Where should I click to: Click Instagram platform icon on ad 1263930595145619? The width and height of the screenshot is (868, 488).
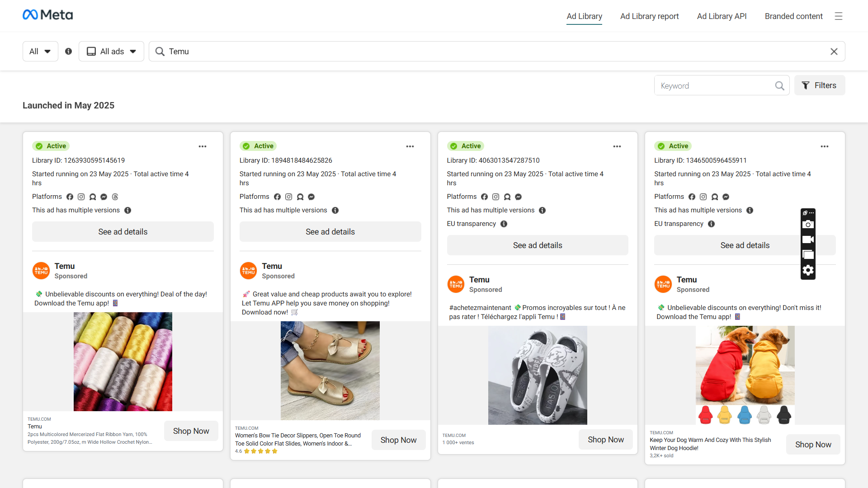(x=81, y=197)
